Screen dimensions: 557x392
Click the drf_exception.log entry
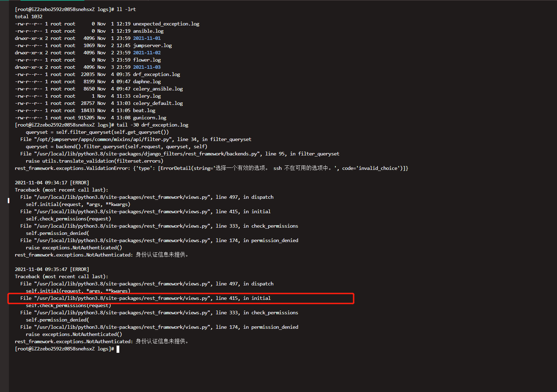156,74
